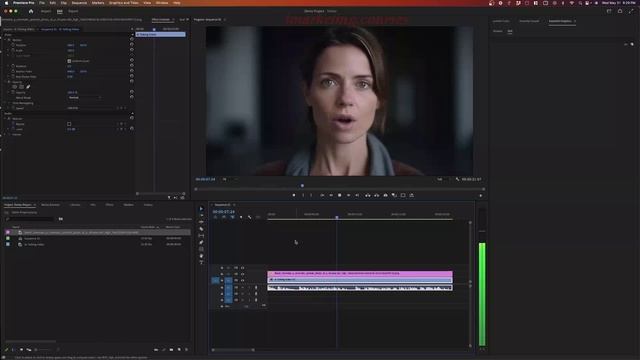The width and height of the screenshot is (640, 360).
Task: Toggle the Bypass checkbox under Volume
Action: point(69,124)
